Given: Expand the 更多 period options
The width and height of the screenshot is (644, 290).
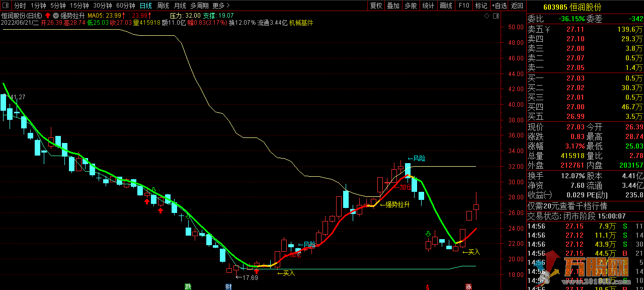Looking at the screenshot, I should click(221, 6).
